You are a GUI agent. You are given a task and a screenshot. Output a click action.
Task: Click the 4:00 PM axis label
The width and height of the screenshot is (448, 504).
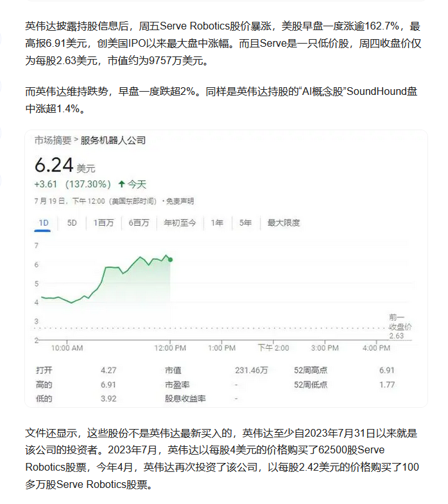376,348
